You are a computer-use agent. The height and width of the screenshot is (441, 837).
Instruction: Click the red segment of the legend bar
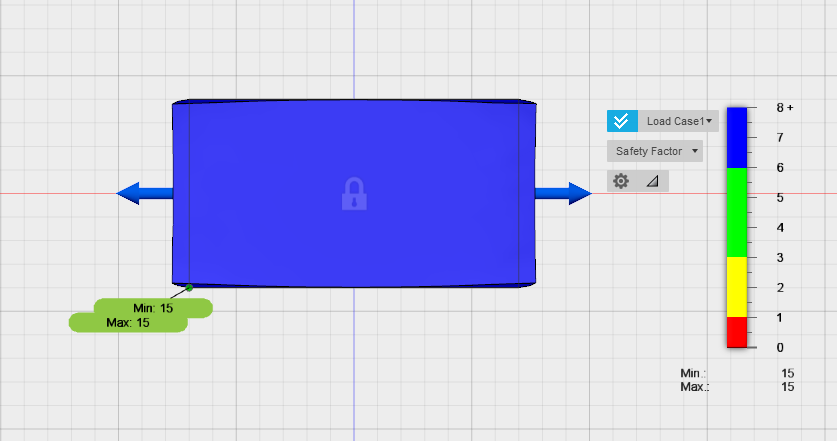point(736,332)
